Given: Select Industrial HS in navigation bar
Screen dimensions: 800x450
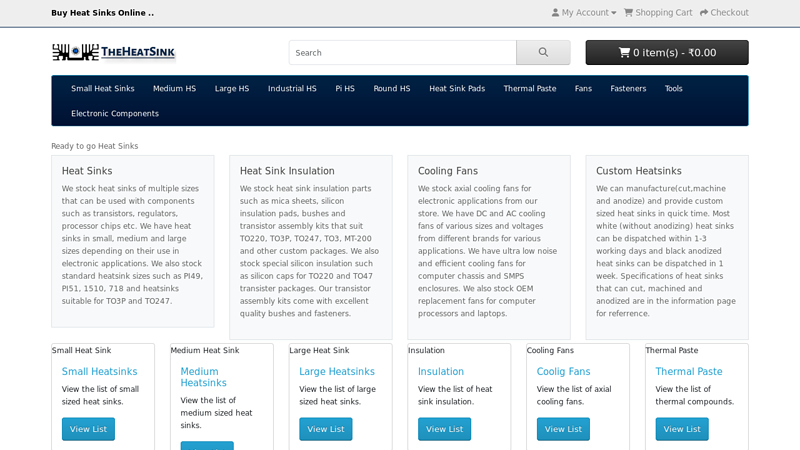Looking at the screenshot, I should [x=292, y=89].
